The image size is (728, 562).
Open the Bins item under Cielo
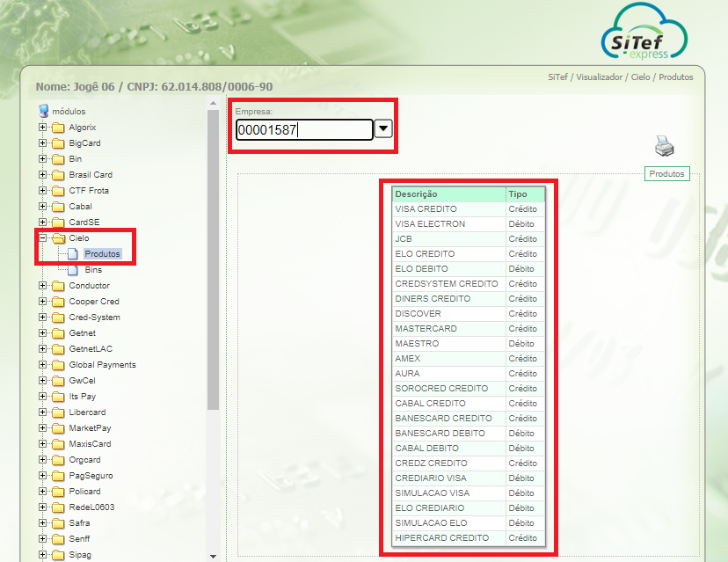93,269
